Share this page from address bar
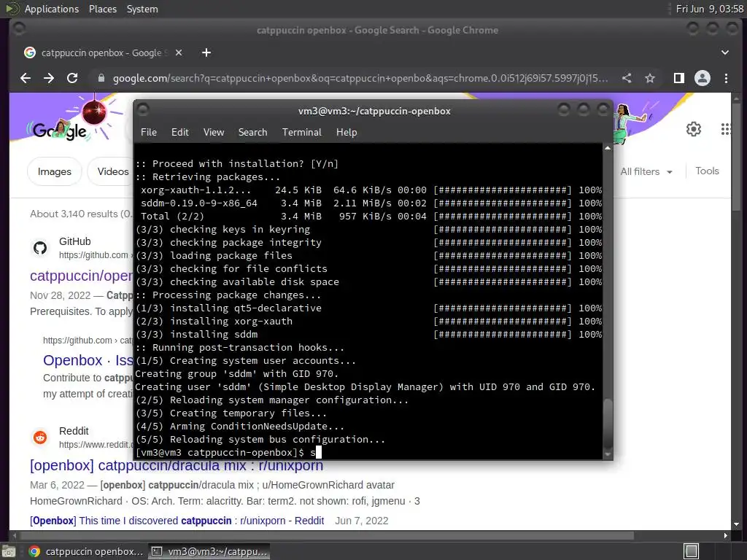Screen dimensions: 747x560 (627, 78)
